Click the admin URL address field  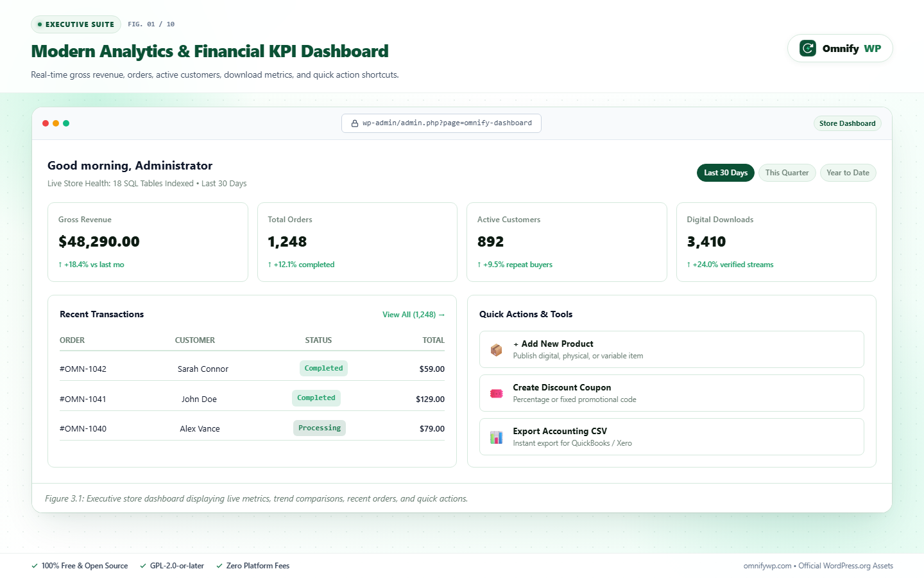(x=441, y=123)
